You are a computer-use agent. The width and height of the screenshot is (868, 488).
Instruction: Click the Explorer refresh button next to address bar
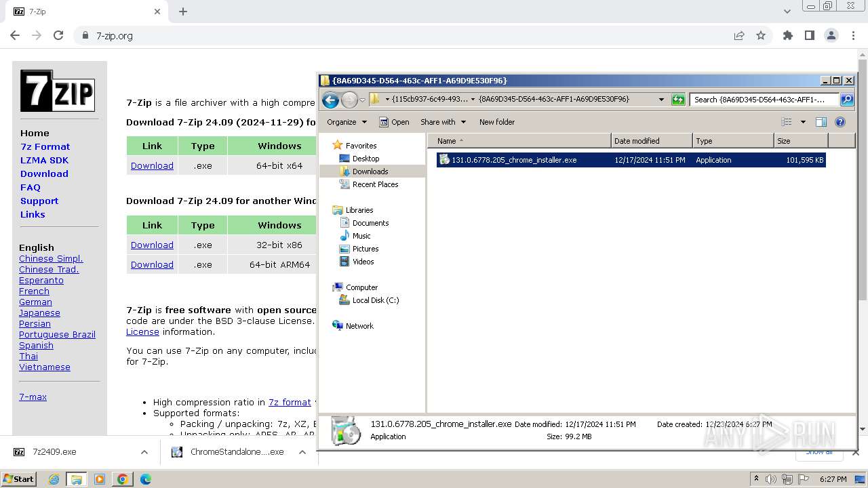pyautogui.click(x=678, y=100)
